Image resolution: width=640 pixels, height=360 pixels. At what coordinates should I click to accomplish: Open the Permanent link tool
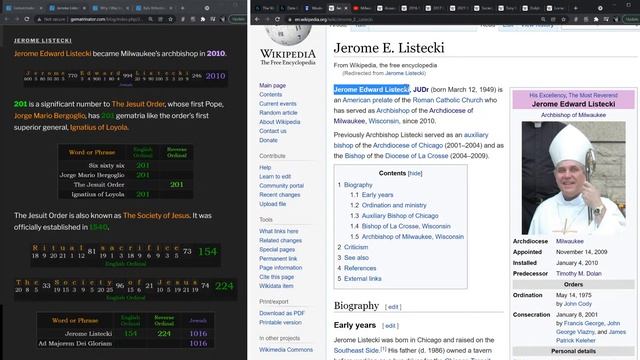point(278,258)
